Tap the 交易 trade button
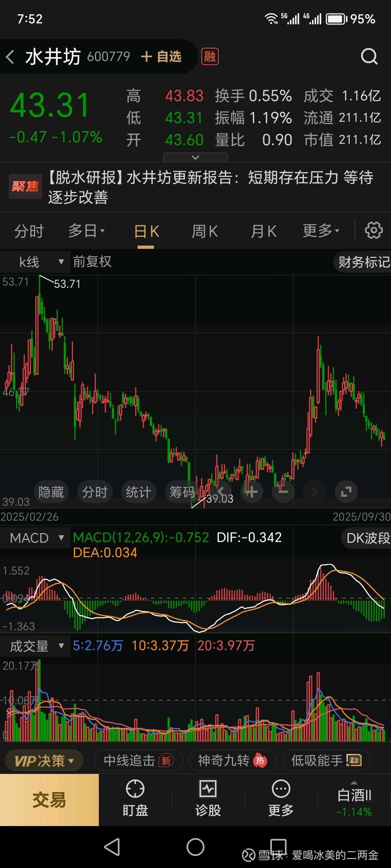Screen dimensions: 391x868 [49, 800]
